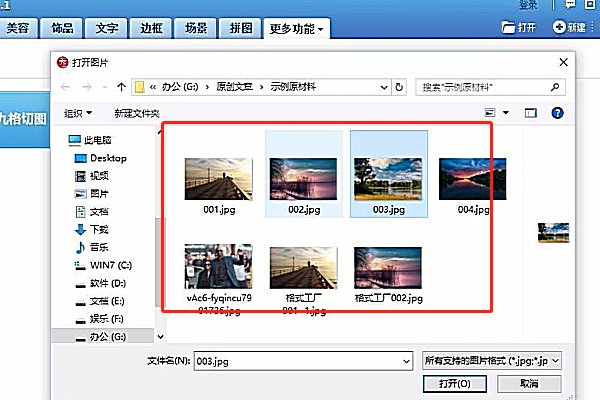Click the 取消 button

[x=529, y=384]
